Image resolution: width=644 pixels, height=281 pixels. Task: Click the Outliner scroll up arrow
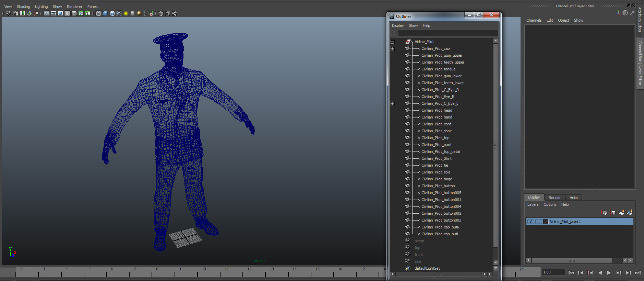coord(496,41)
